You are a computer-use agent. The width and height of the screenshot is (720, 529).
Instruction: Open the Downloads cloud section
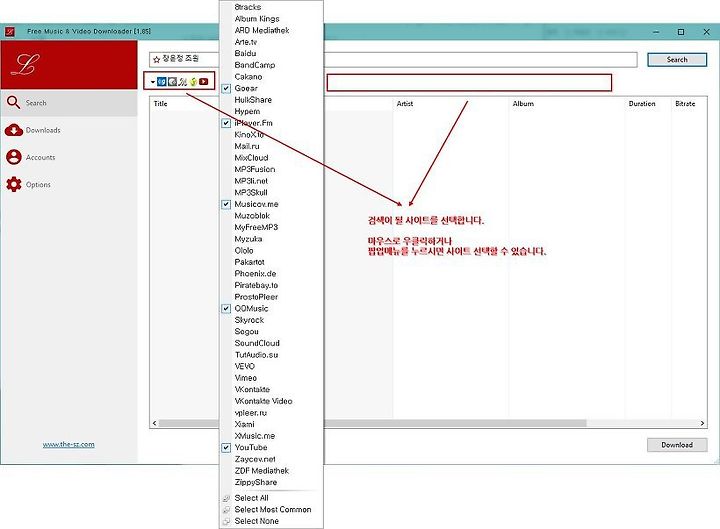pos(69,130)
